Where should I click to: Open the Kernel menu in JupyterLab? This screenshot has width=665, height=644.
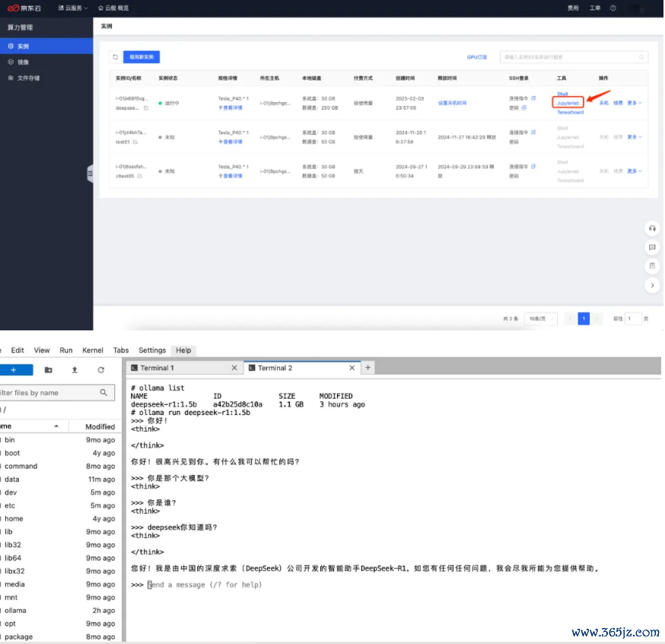point(93,350)
